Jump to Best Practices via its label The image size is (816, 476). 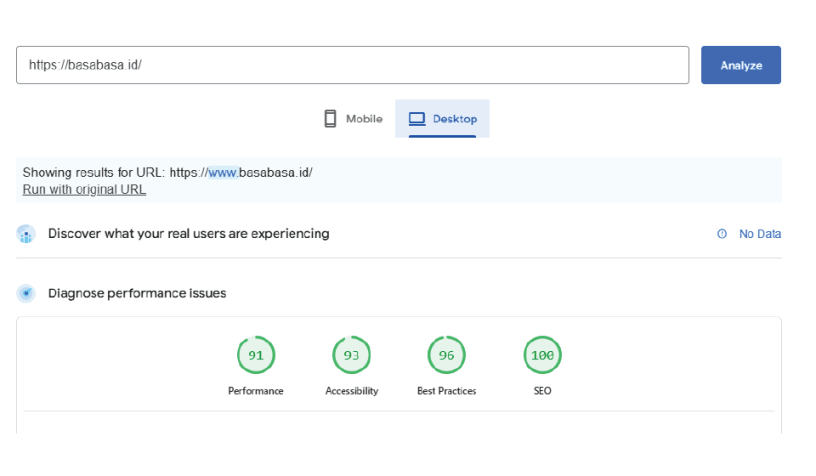pos(446,391)
